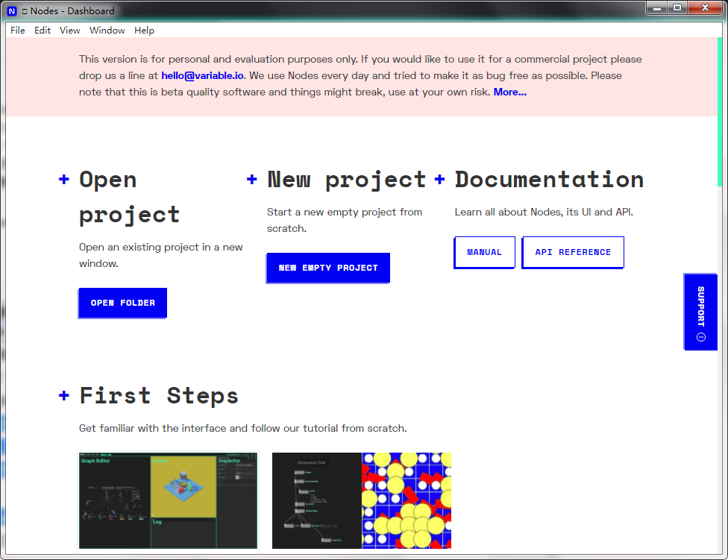The height and width of the screenshot is (560, 728).
Task: Open the Support side tab
Action: point(700,312)
